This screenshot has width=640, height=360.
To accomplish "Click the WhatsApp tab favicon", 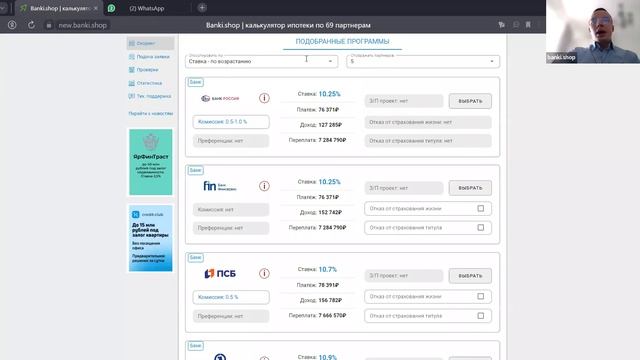I will 111,8.
